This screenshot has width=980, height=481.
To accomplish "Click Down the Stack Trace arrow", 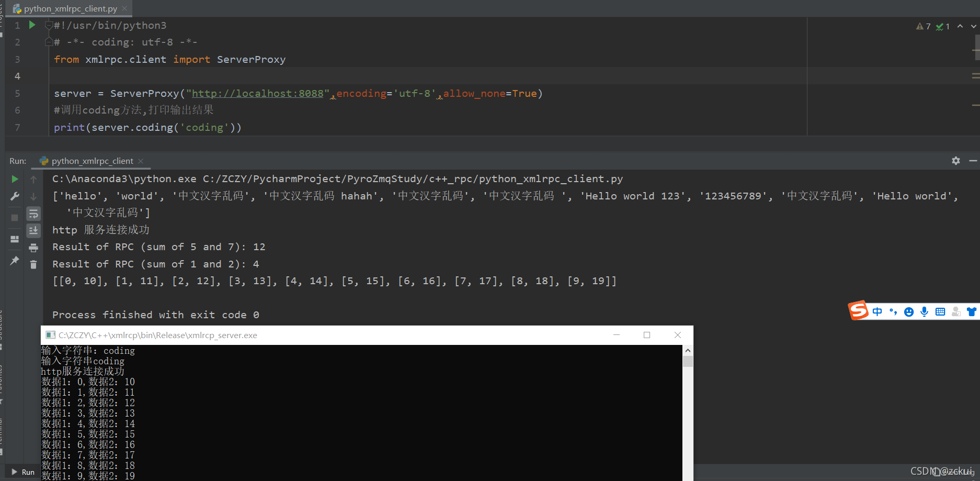I will click(x=33, y=196).
